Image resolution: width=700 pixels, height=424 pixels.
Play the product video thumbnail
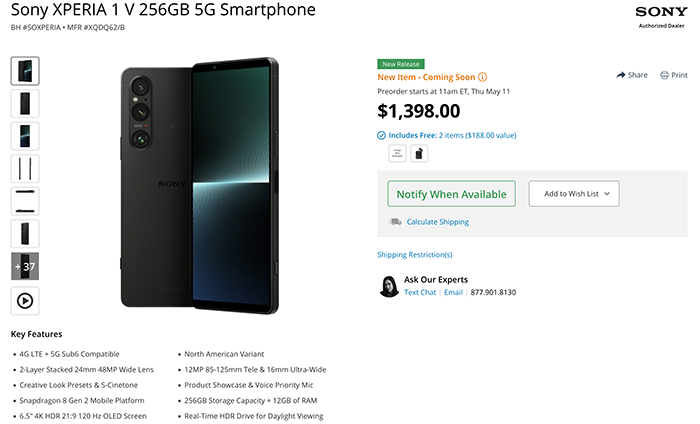pos(25,300)
